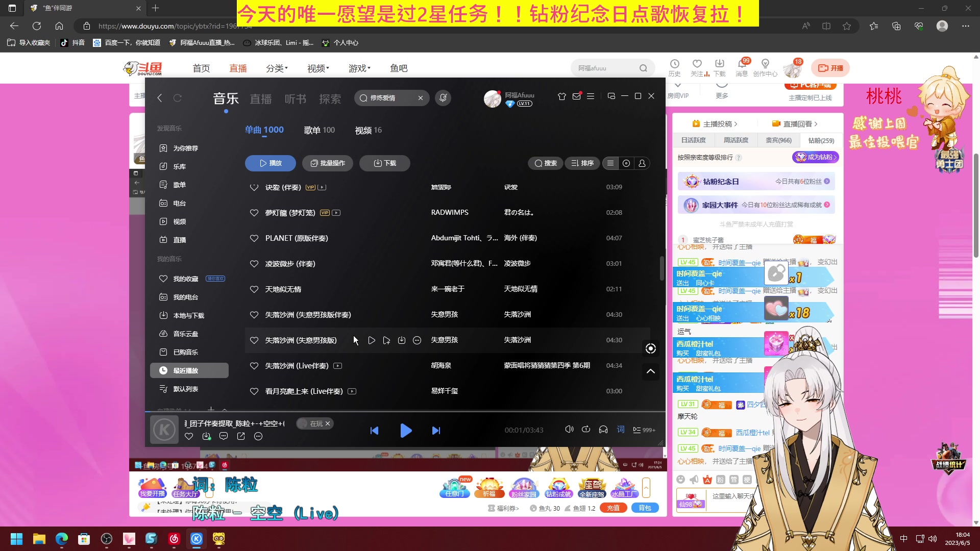Open song recognition microphone icon

pyautogui.click(x=443, y=98)
